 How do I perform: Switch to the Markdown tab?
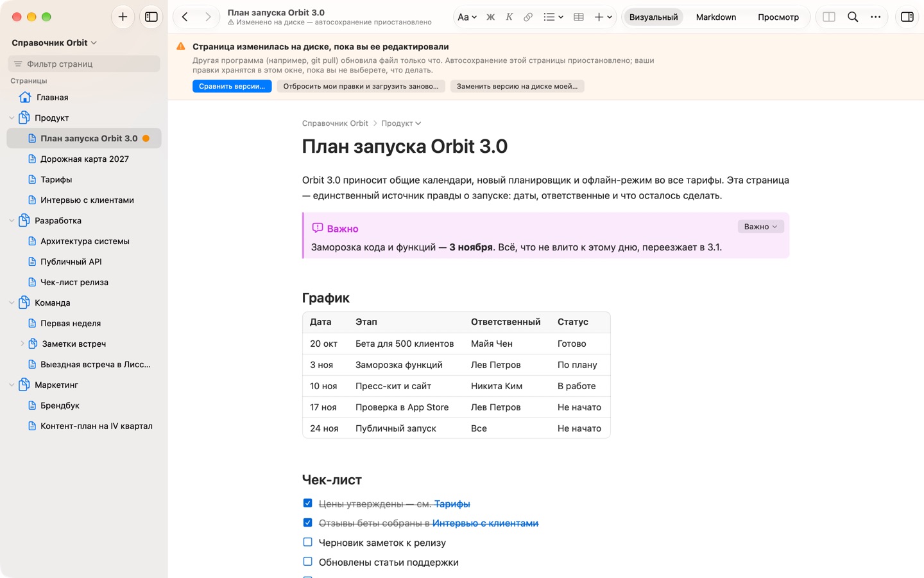coord(716,17)
